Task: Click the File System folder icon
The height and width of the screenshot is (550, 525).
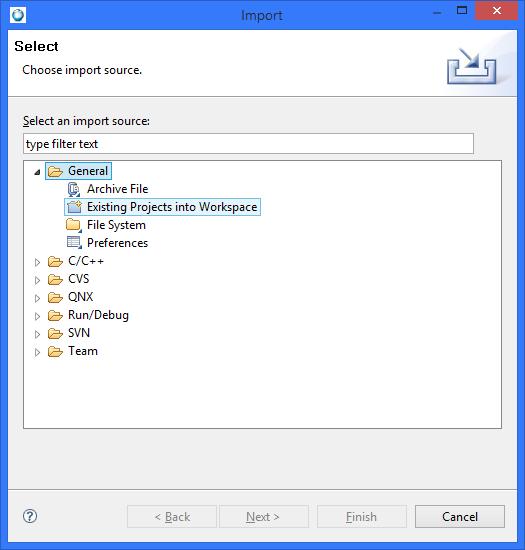Action: (74, 225)
